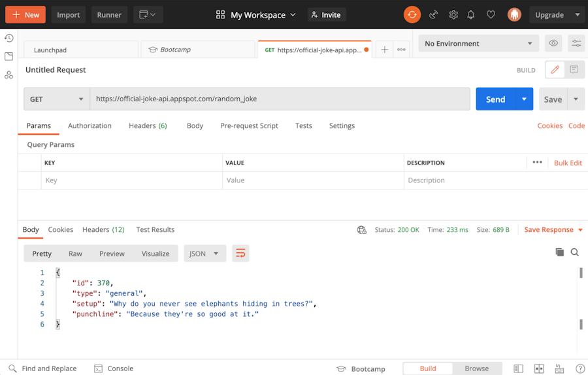The image size is (588, 375).
Task: Open the new window dropdown icon
Action: 148,14
